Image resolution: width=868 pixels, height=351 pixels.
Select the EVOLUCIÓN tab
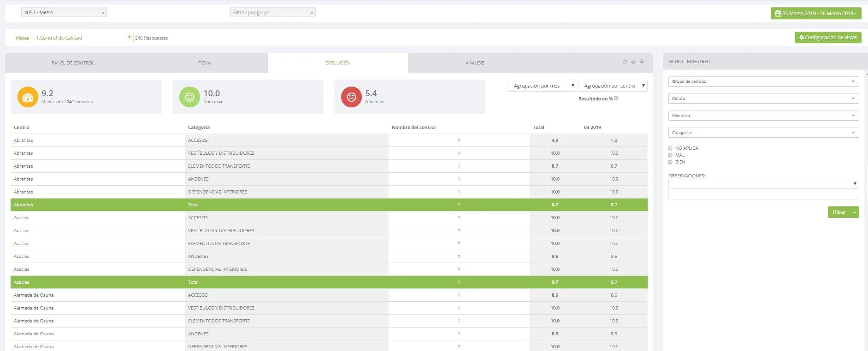click(338, 63)
